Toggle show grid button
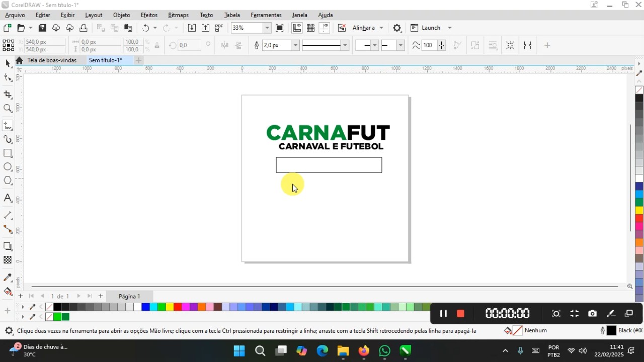644x362 pixels. click(311, 28)
